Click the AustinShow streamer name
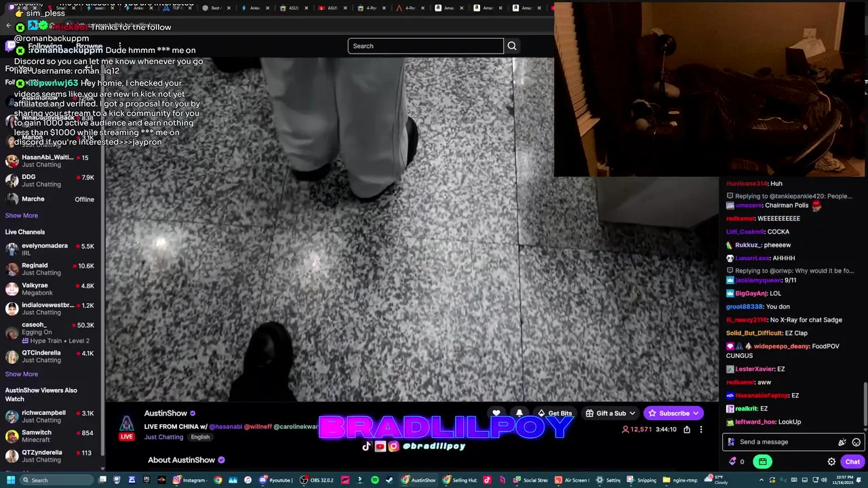Viewport: 868px width, 488px height. click(165, 413)
